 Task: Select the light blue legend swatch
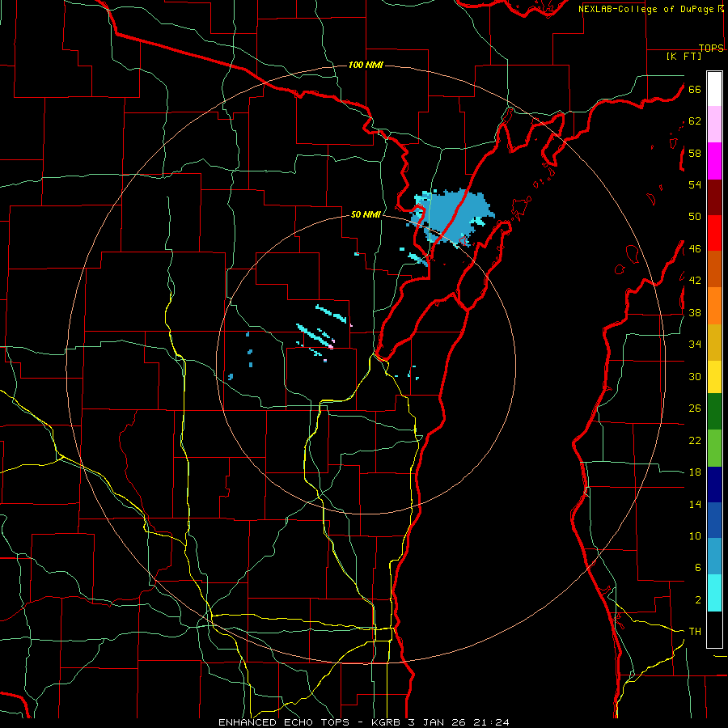(x=714, y=557)
